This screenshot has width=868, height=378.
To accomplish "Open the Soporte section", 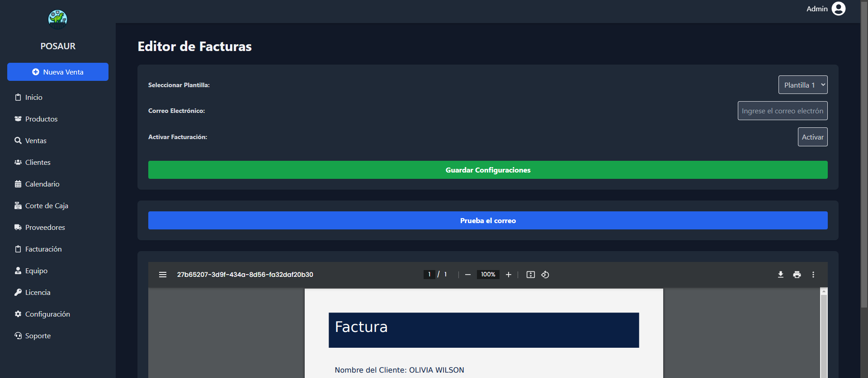I will tap(58, 336).
